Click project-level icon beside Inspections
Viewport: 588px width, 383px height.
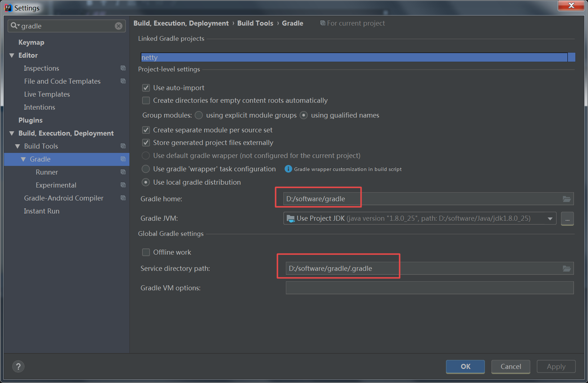pyautogui.click(x=123, y=68)
